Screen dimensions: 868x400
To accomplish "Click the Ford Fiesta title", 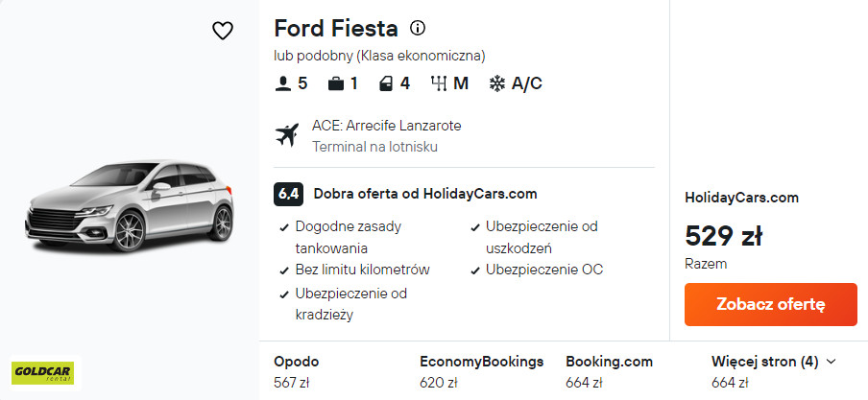I will (x=335, y=28).
